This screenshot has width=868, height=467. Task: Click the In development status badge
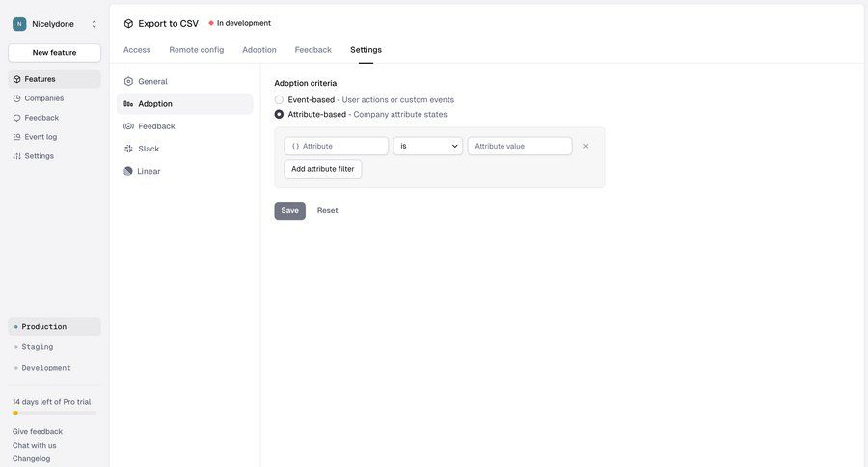pyautogui.click(x=240, y=23)
